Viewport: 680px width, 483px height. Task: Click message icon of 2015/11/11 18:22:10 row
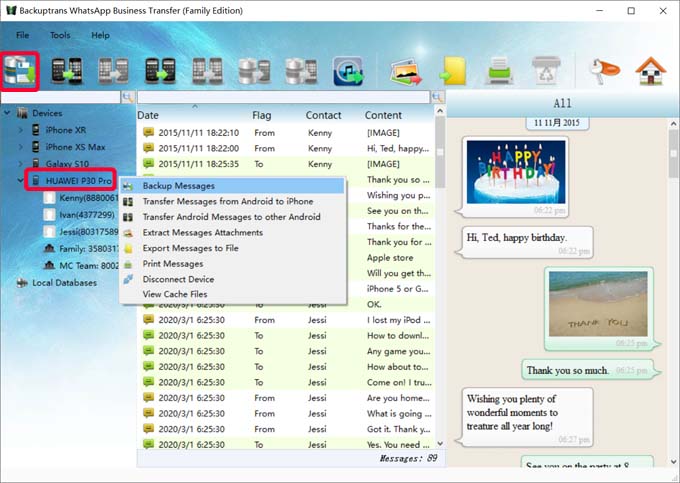pyautogui.click(x=148, y=132)
